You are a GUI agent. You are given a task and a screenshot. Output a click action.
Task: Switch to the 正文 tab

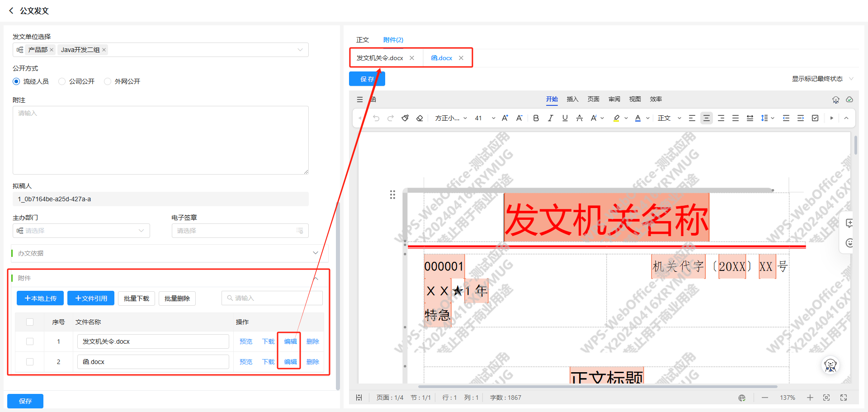point(363,40)
